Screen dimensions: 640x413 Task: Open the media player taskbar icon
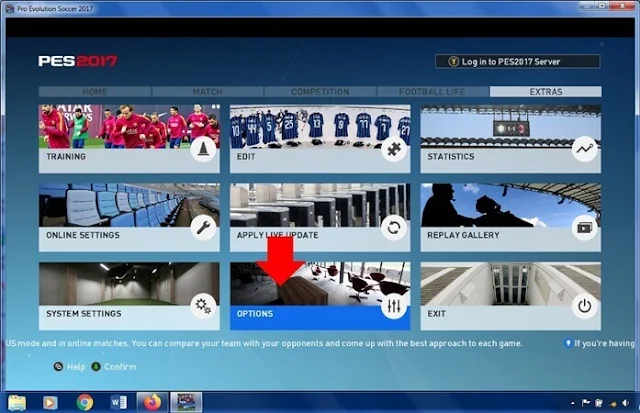pyautogui.click(x=50, y=403)
